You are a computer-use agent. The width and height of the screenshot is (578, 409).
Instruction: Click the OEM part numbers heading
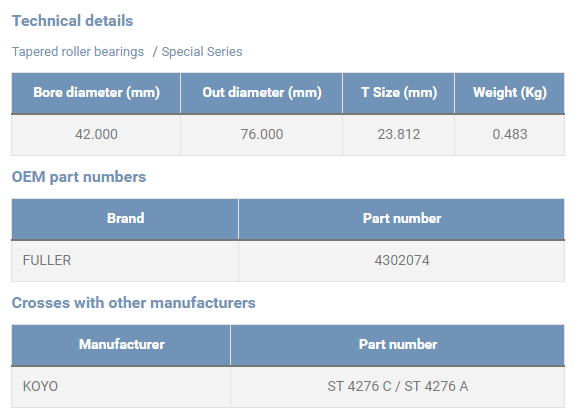coord(79,177)
